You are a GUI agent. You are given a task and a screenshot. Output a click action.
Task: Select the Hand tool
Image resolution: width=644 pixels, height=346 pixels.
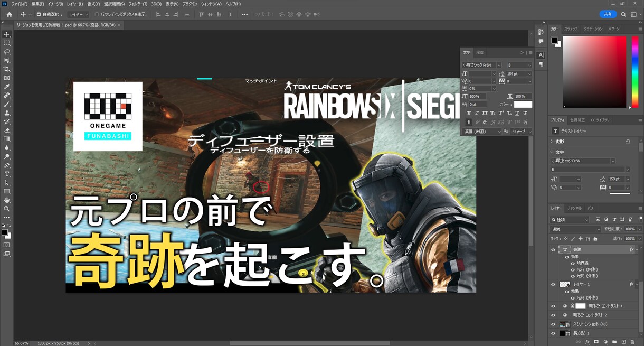click(x=7, y=200)
